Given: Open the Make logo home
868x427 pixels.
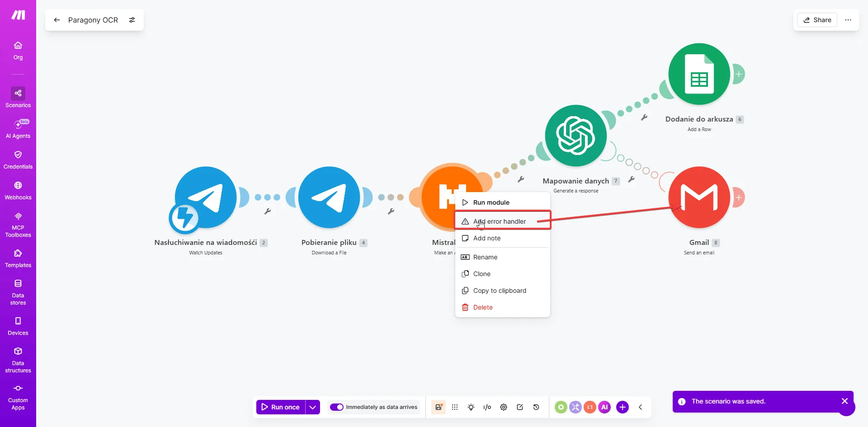Looking at the screenshot, I should tap(18, 15).
